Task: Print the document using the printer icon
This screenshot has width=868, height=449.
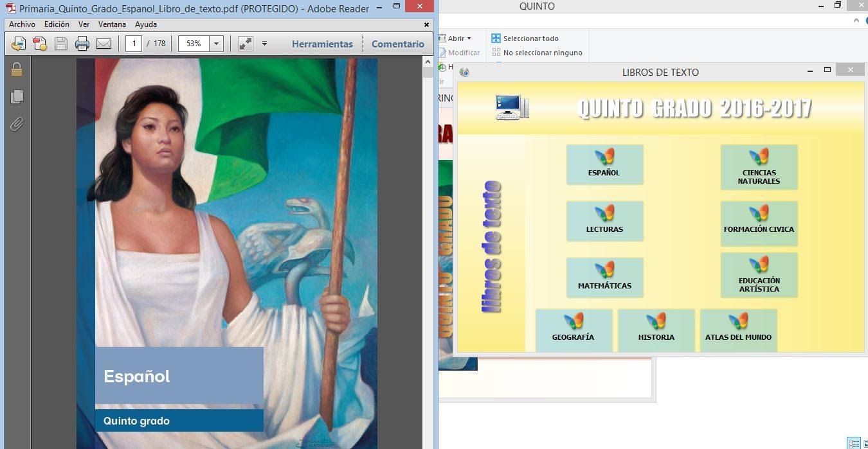Action: [x=82, y=44]
